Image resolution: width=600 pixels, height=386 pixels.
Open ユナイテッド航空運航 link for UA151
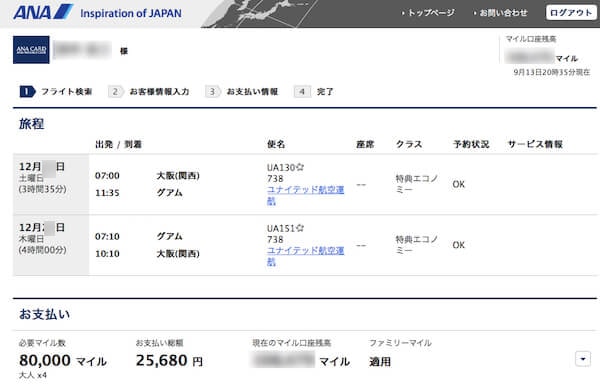[305, 256]
